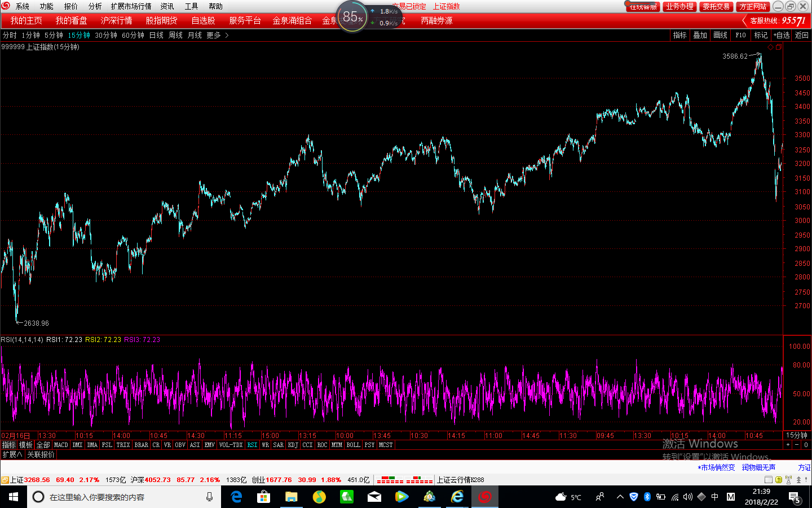Click the red diamond chart icon

point(771,47)
